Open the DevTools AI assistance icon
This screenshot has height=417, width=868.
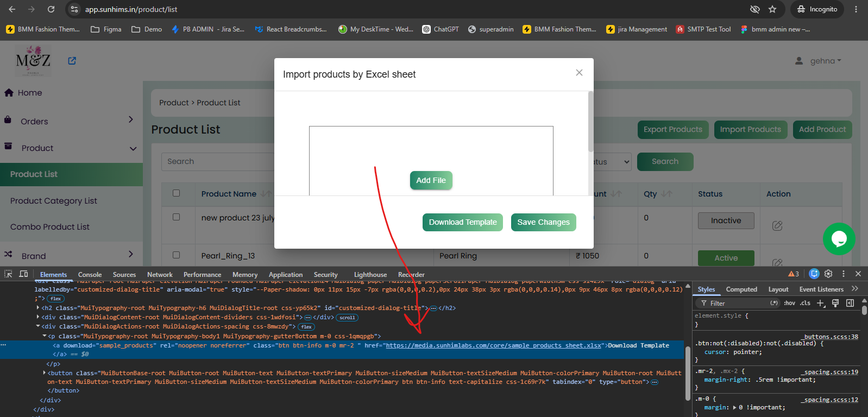[814, 274]
